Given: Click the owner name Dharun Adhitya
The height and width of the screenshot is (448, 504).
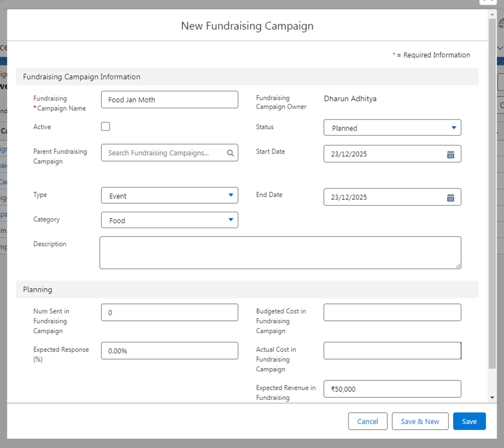Looking at the screenshot, I should 350,99.
